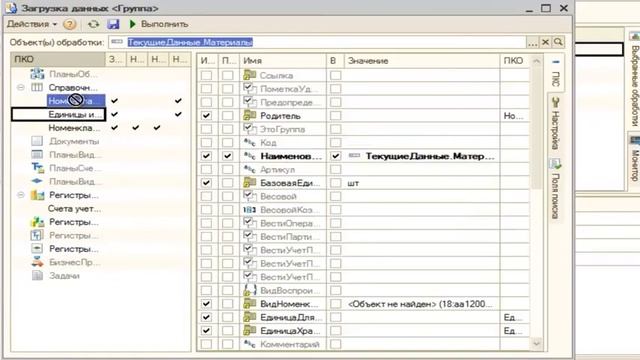Click the refresh arrows toolbar icon
640x360 pixels.
(93, 24)
